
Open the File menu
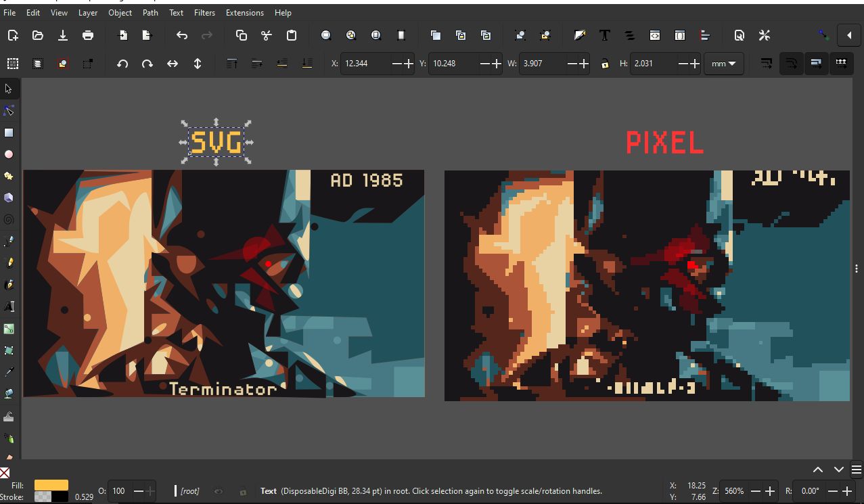9,12
